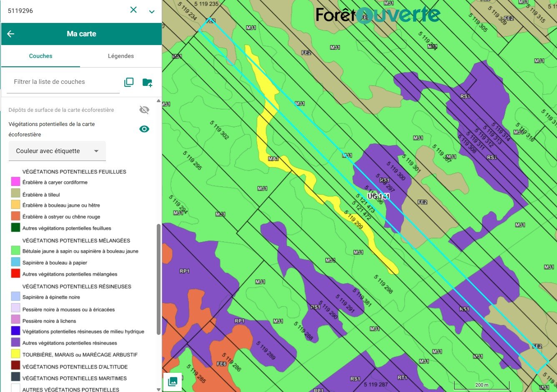This screenshot has width=557, height=392.
Task: Open the Couleur avec étiquette dropdown
Action: click(57, 151)
